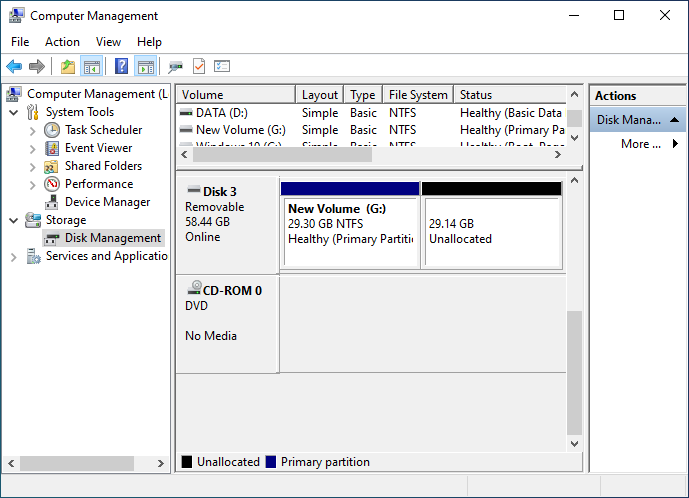Sort by the Type column header
This screenshot has width=689, height=498.
pos(363,95)
